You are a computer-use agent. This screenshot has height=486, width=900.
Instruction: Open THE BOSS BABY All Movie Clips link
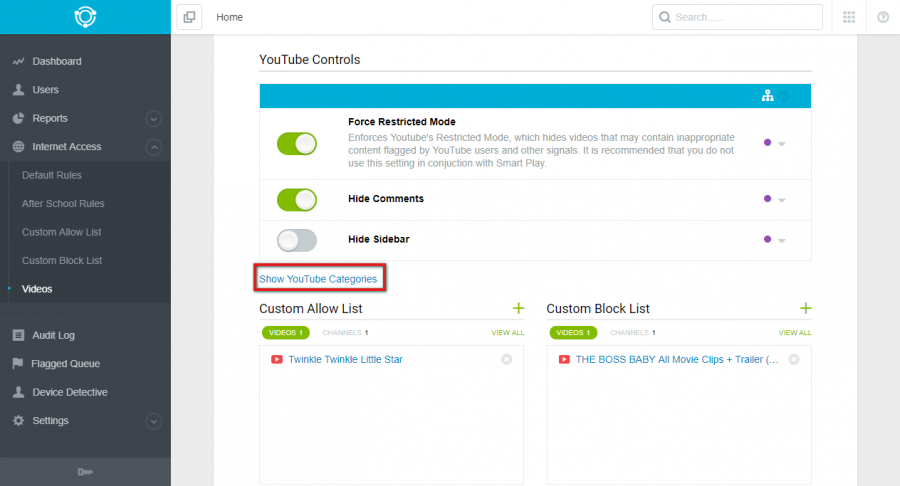coord(677,359)
